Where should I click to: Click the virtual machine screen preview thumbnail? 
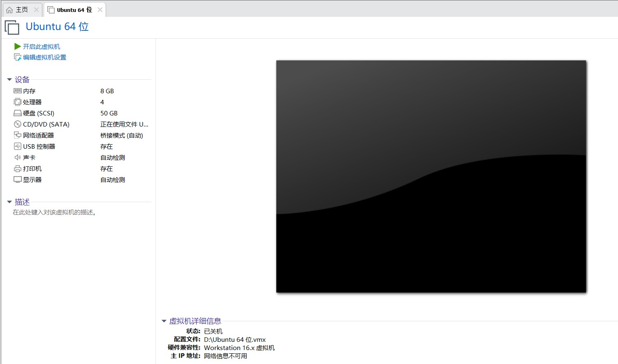click(x=431, y=176)
